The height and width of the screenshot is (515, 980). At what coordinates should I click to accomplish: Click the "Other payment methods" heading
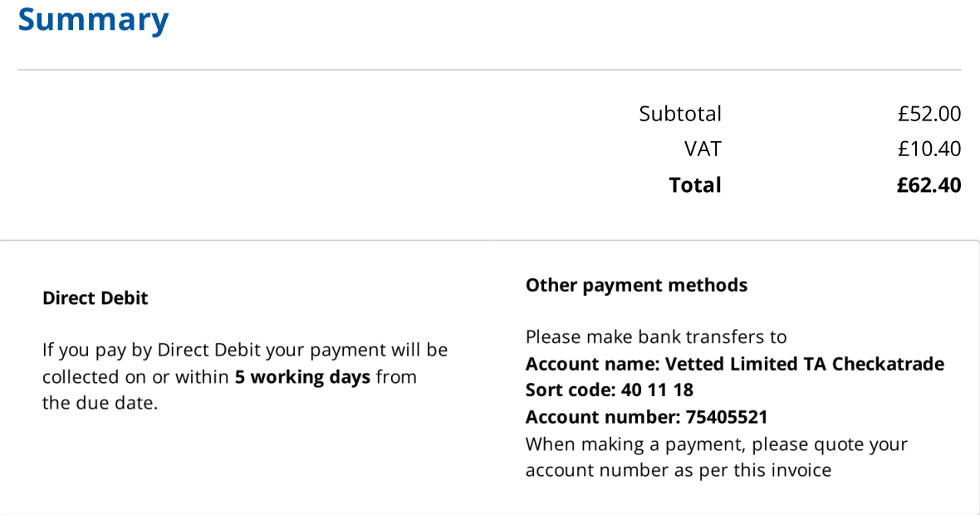636,286
